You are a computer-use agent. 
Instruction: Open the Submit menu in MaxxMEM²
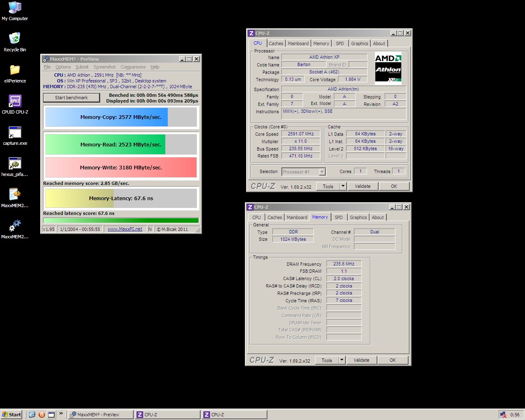click(82, 67)
